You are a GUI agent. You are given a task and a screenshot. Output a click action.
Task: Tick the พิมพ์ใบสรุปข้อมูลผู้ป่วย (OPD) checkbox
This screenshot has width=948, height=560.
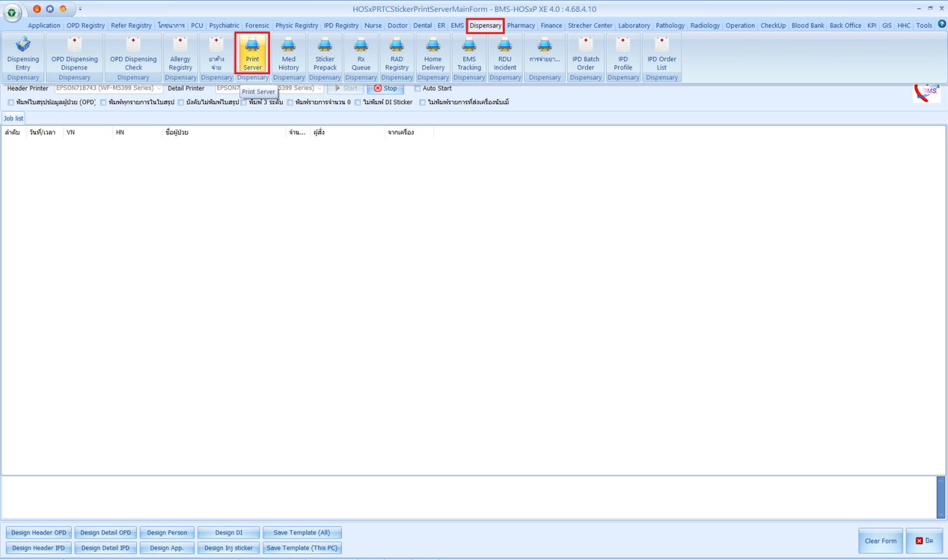pyautogui.click(x=10, y=103)
